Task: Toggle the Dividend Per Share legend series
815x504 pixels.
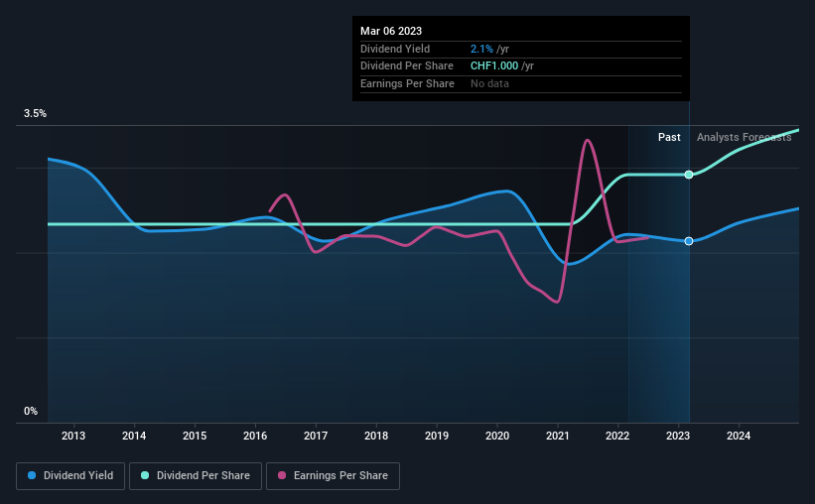Action: [x=196, y=476]
